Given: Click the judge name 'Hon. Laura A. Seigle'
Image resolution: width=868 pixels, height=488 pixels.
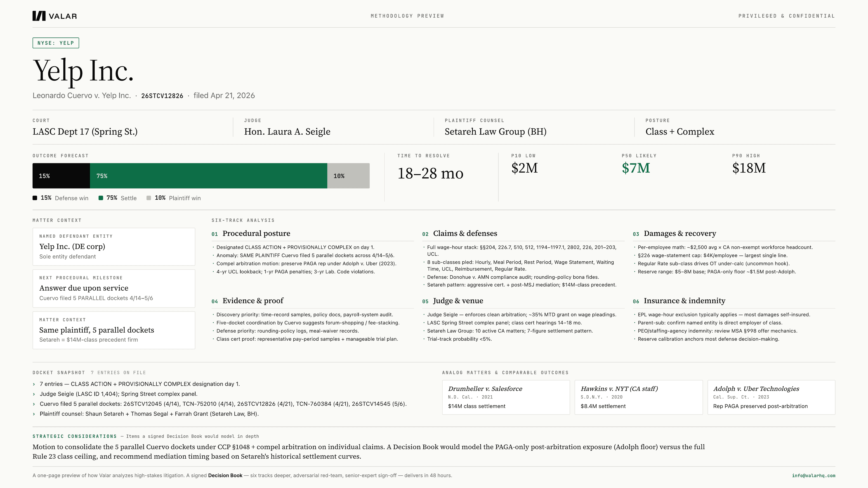Looking at the screenshot, I should pyautogui.click(x=287, y=132).
